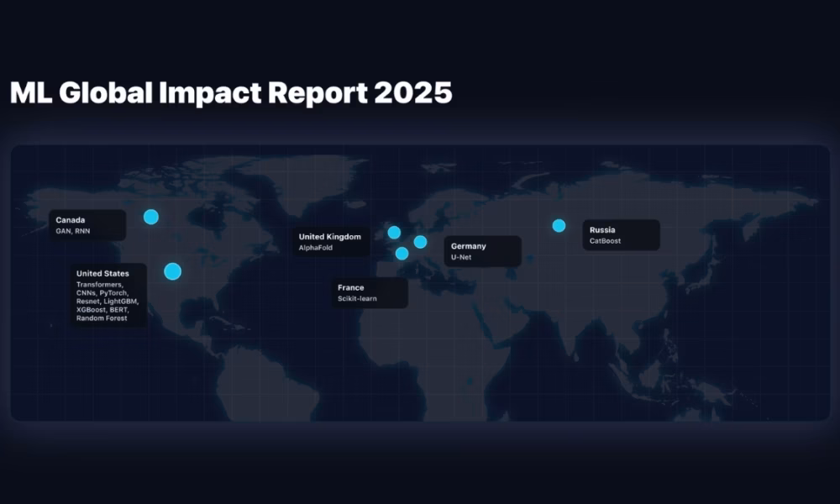Select the France Scikit-learn card
The image size is (840, 504).
point(368,293)
